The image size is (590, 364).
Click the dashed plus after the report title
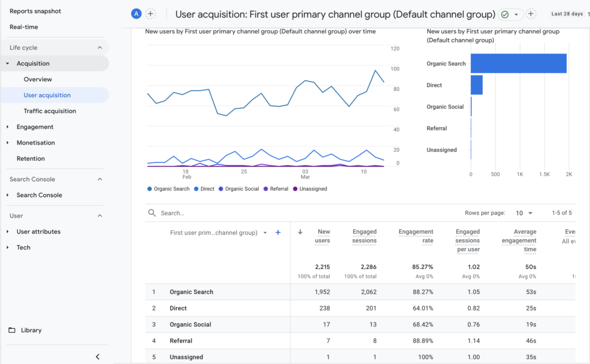click(531, 14)
